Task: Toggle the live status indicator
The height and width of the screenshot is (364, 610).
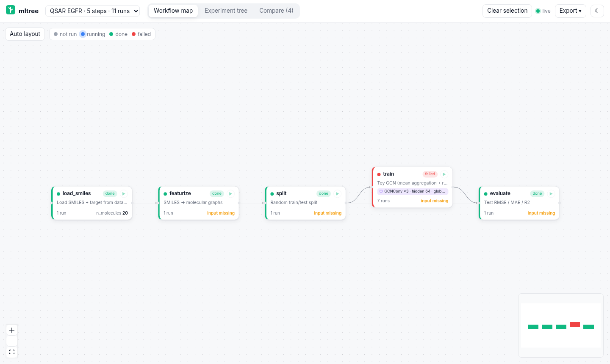Action: coord(543,11)
